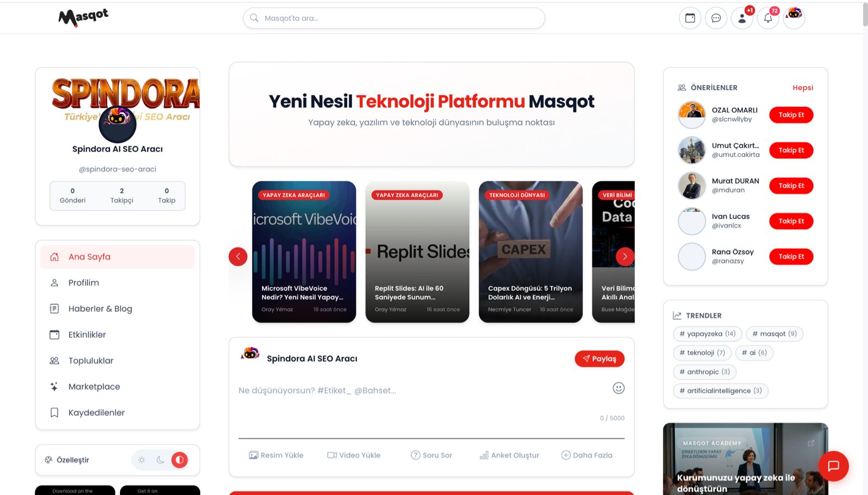Follow Umut Çakırt with Takip Et
Screen dimensions: 868x495
[791, 150]
